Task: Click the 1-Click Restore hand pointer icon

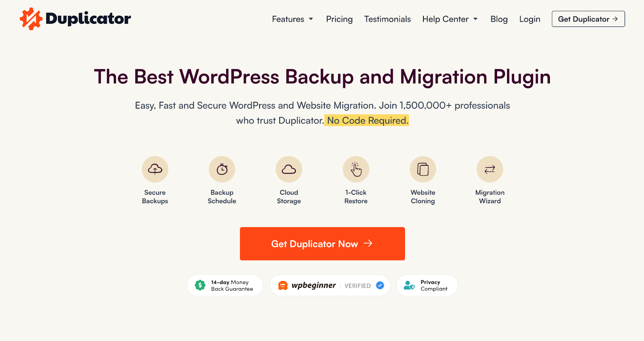Action: pyautogui.click(x=356, y=169)
